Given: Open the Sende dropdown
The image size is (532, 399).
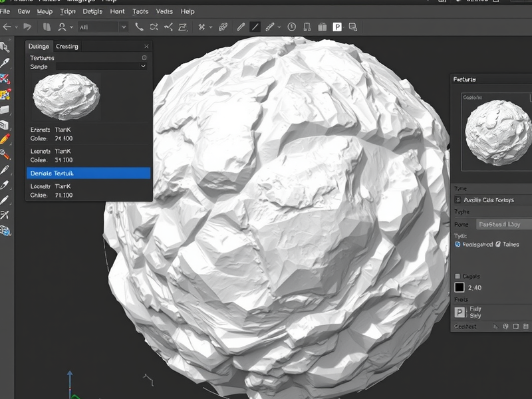Looking at the screenshot, I should (101, 66).
